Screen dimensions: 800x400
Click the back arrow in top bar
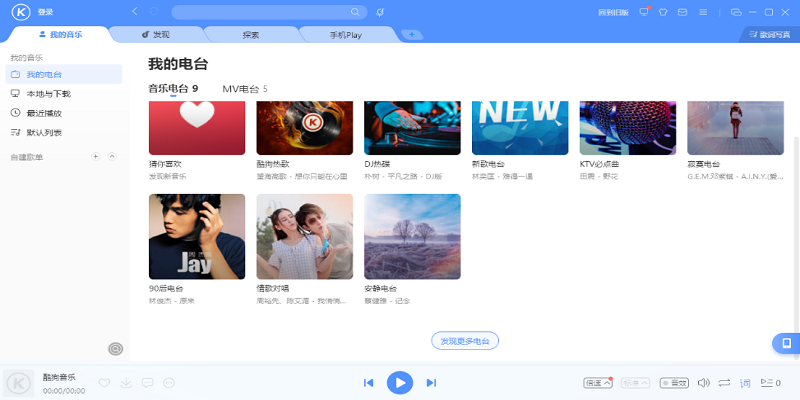tap(135, 12)
